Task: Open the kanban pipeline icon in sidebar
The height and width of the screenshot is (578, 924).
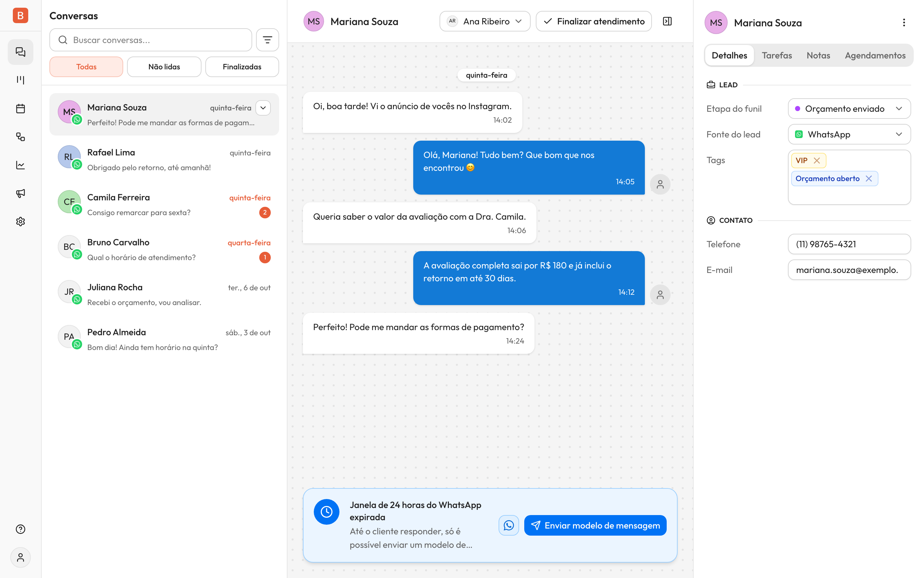Action: click(21, 80)
